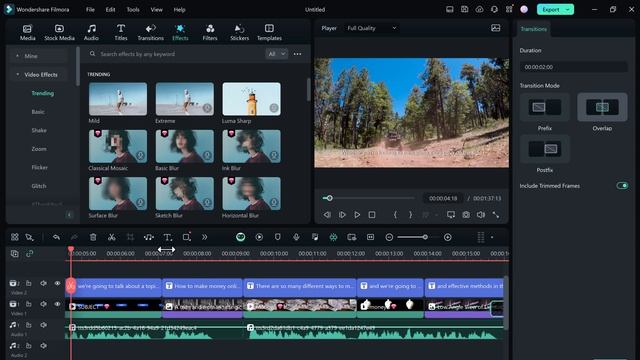Image resolution: width=640 pixels, height=360 pixels.
Task: Select the Shake effects category
Action: click(x=39, y=131)
